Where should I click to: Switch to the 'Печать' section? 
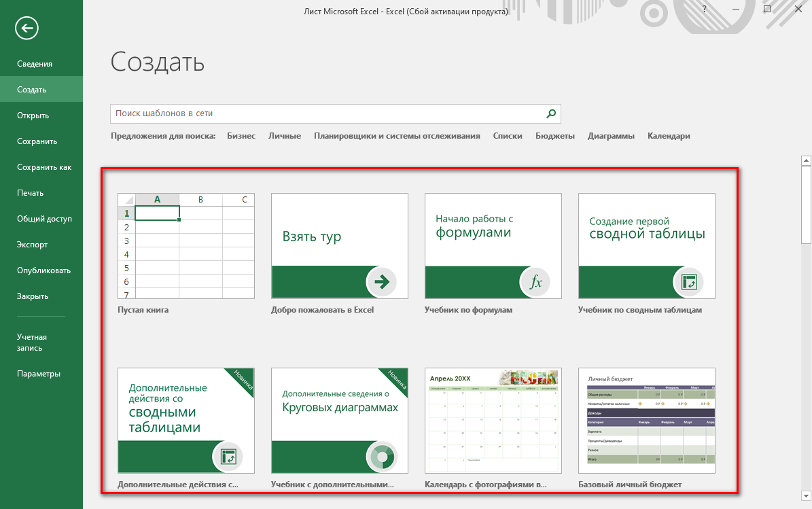point(29,192)
